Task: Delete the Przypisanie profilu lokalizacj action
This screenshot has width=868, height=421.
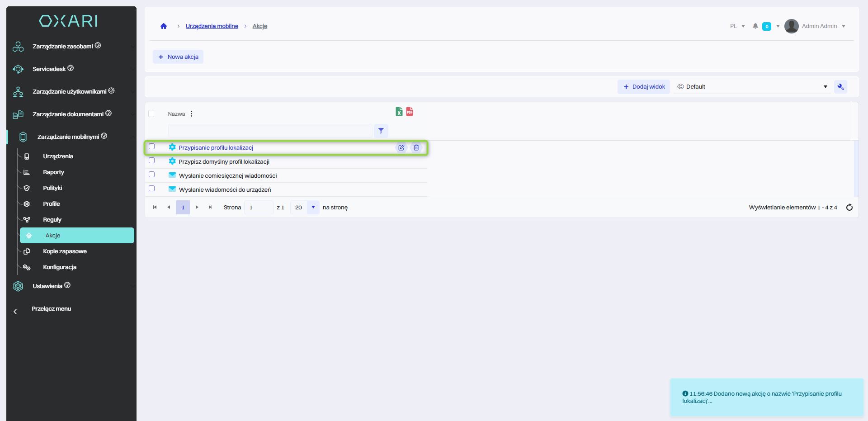Action: tap(416, 147)
